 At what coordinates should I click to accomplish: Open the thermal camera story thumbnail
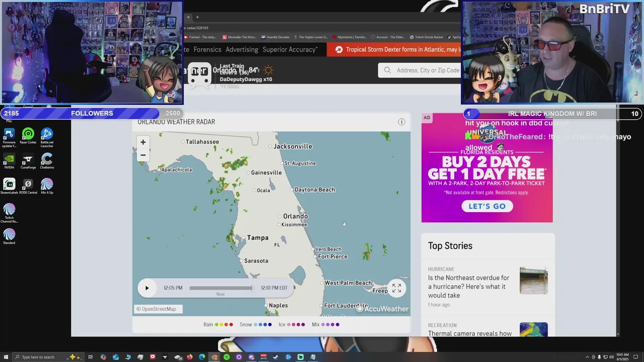[x=534, y=329]
